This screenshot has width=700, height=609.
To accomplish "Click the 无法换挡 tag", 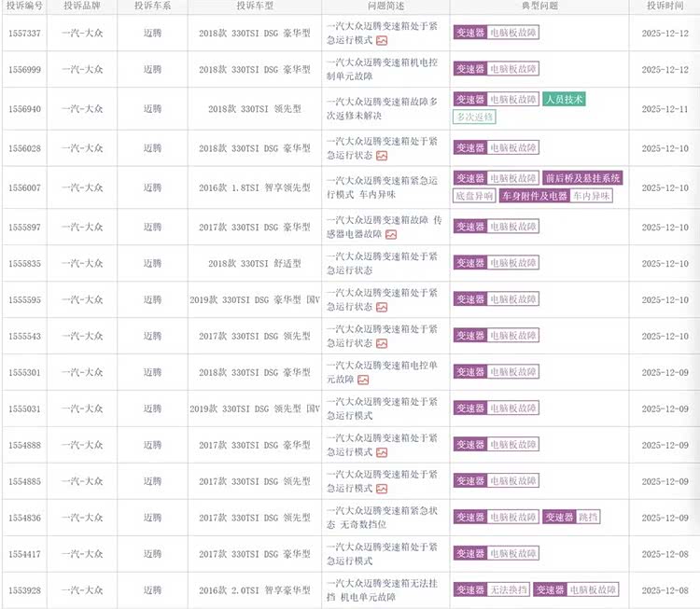I will pyautogui.click(x=509, y=589).
